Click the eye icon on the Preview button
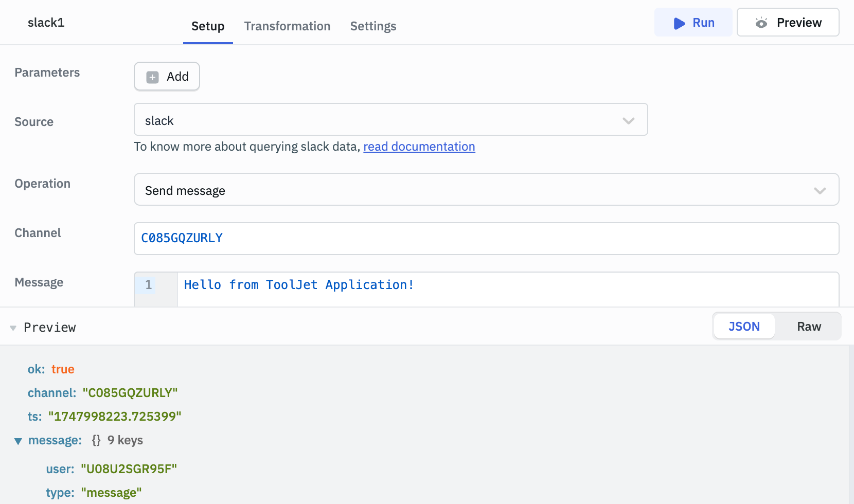Image resolution: width=854 pixels, height=504 pixels. [762, 23]
